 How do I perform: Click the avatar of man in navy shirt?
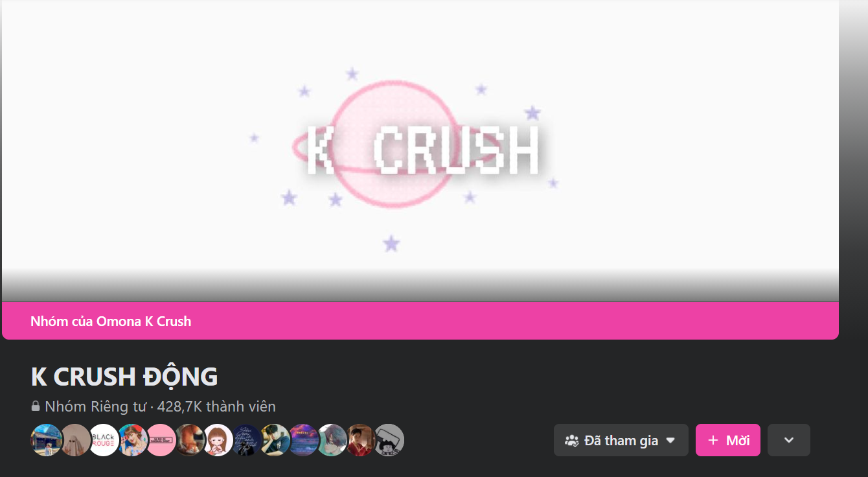[x=275, y=440]
